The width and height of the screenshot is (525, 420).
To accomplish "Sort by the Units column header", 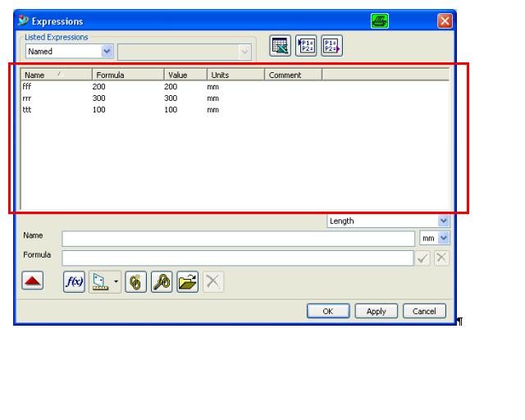I will pyautogui.click(x=236, y=75).
